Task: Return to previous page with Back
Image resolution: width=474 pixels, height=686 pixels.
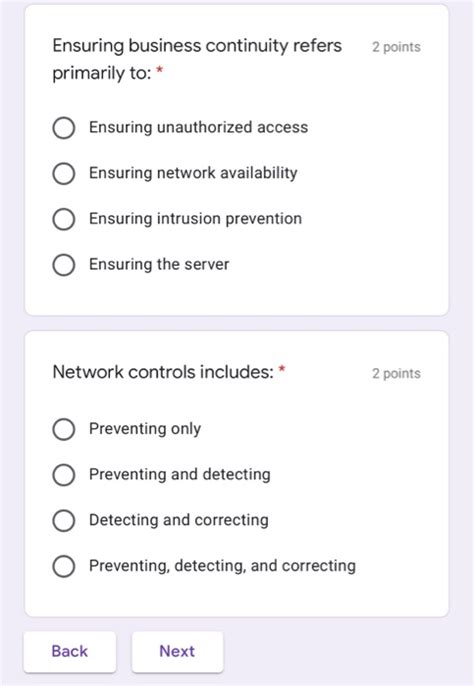Action: (70, 651)
